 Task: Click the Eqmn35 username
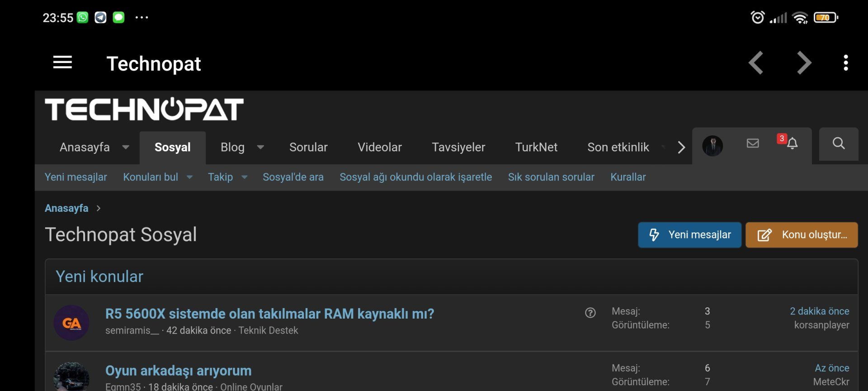coord(123,386)
